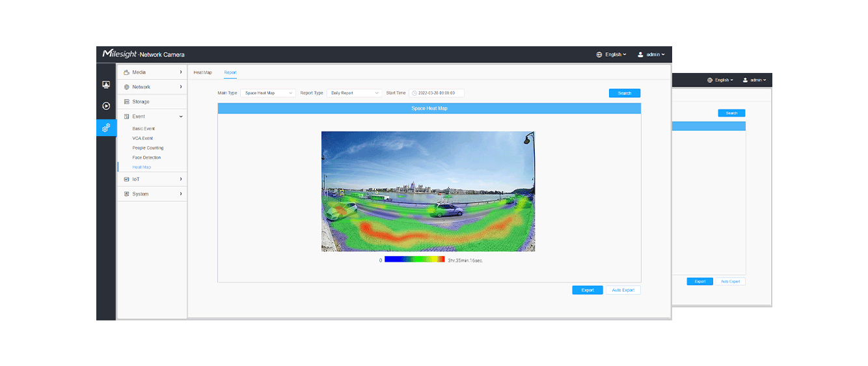
Task: Collapse the Event section chevron
Action: pyautogui.click(x=181, y=117)
